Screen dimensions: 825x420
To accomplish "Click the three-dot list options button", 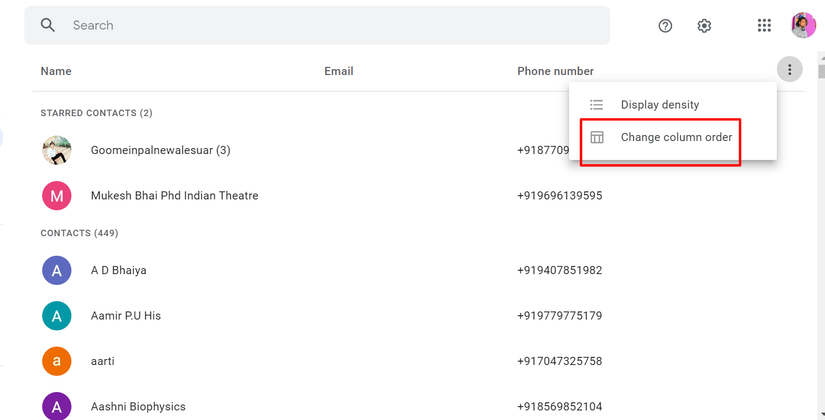I will [x=789, y=70].
